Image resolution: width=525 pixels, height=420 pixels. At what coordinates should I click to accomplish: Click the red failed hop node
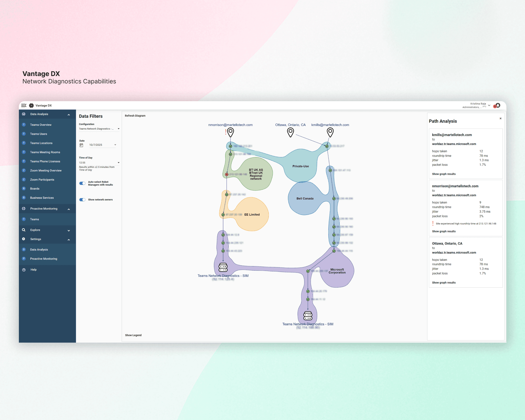[227, 174]
